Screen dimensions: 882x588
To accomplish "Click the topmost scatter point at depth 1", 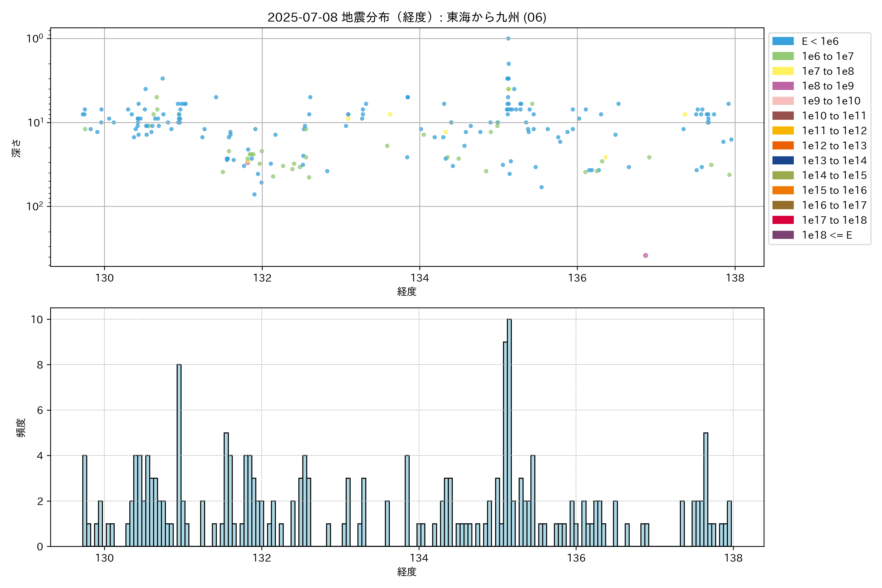I will click(508, 39).
